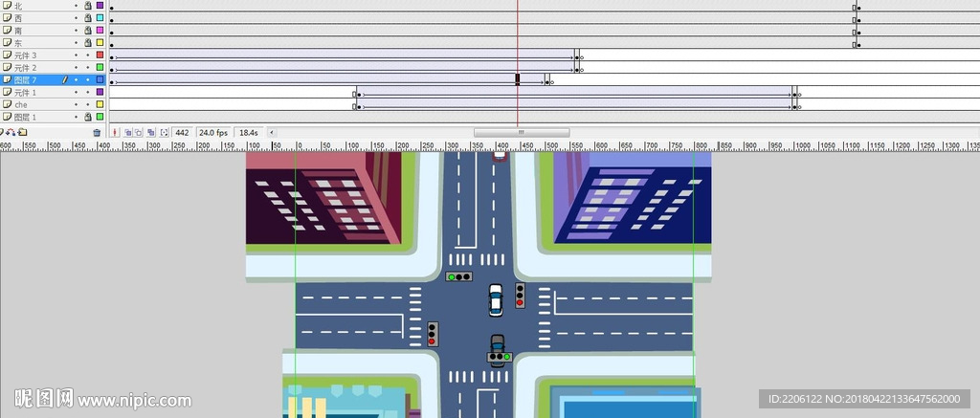Add a new layer folder
Viewport: 980px width, 418px height.
pos(23,132)
